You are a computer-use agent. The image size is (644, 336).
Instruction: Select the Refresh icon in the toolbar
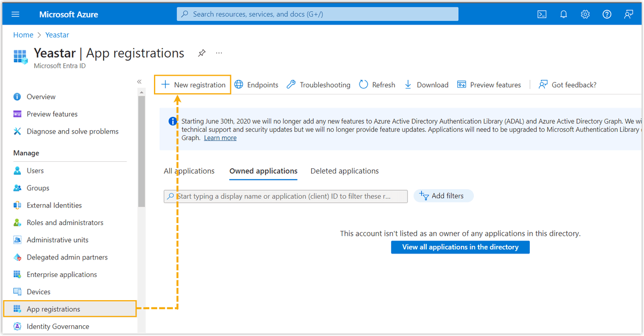pyautogui.click(x=377, y=84)
